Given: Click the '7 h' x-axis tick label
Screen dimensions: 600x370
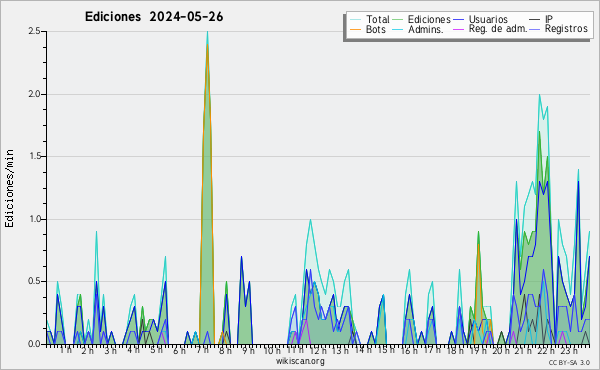Looking at the screenshot, I should point(202,350).
